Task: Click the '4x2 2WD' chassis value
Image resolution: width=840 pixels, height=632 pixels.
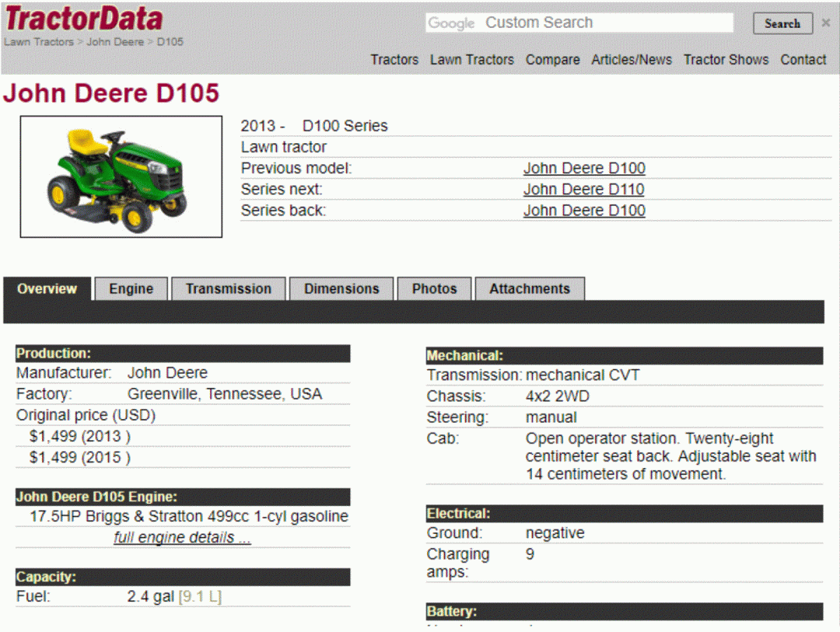Action: pyautogui.click(x=557, y=396)
